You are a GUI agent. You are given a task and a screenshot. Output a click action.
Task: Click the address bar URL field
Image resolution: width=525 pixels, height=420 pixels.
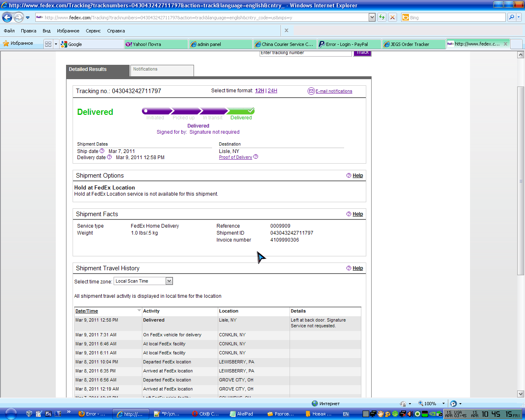point(203,17)
